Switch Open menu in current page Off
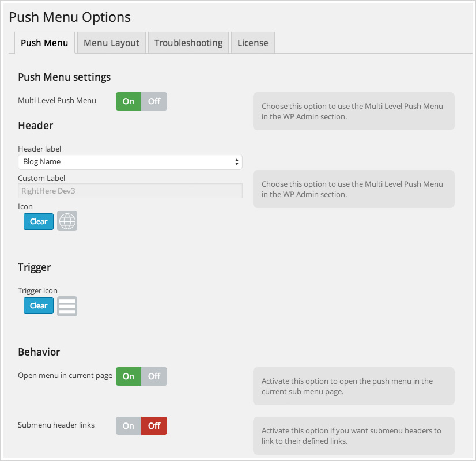 click(154, 376)
